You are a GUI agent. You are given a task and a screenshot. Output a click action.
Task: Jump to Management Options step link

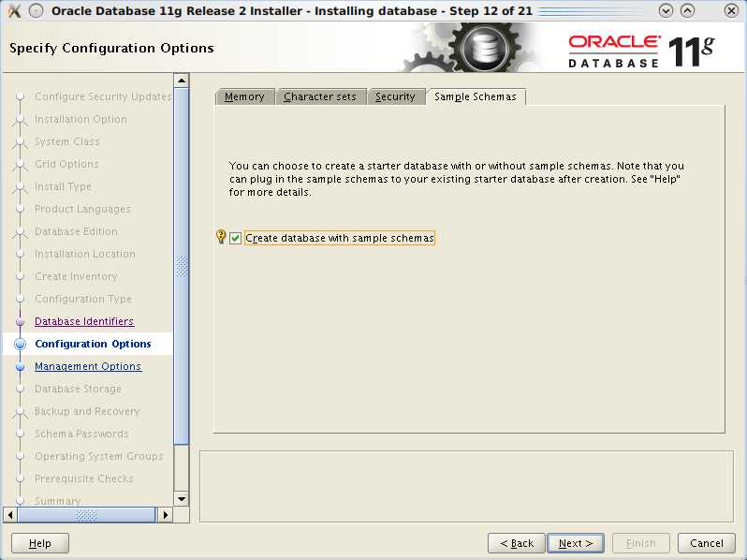pyautogui.click(x=88, y=367)
